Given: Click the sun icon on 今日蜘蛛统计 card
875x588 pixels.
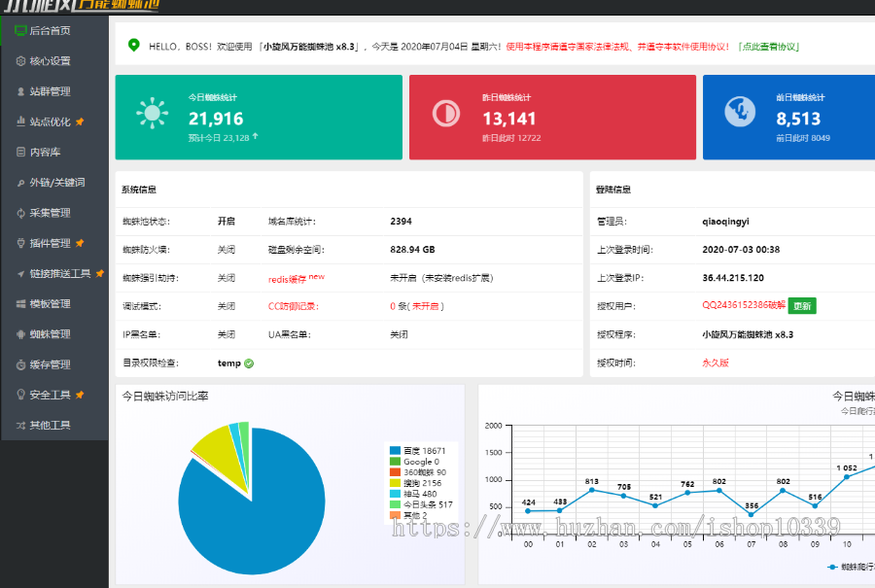Looking at the screenshot, I should pyautogui.click(x=152, y=114).
